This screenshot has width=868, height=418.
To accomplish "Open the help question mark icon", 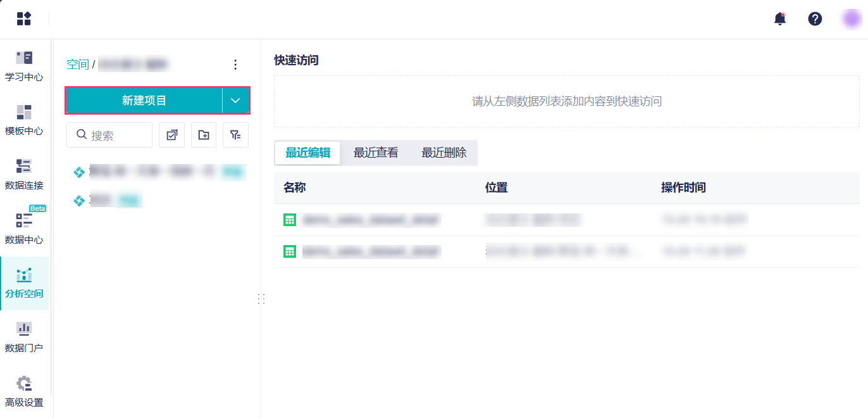I will tap(815, 19).
